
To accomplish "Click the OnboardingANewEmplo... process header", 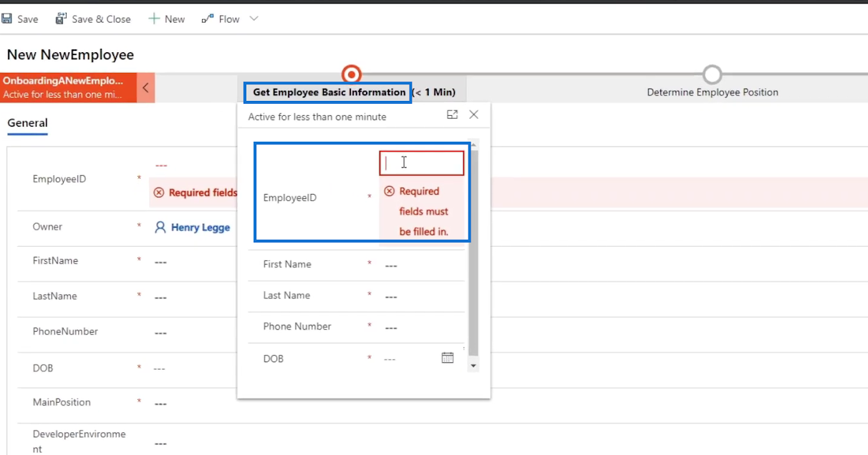I will point(68,88).
